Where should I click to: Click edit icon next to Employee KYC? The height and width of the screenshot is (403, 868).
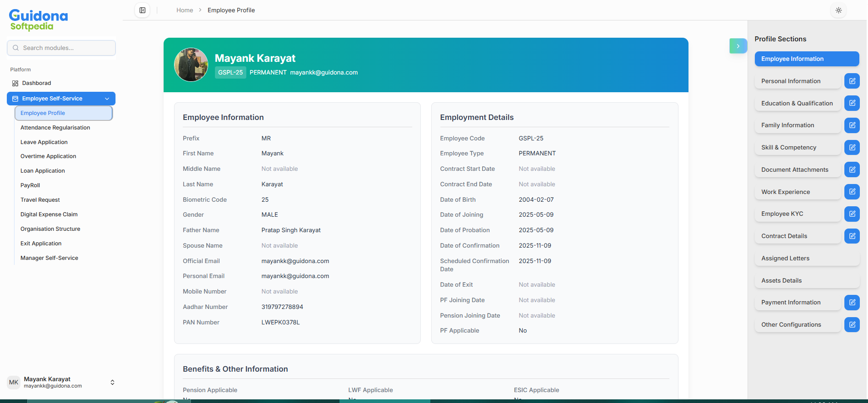(x=852, y=214)
